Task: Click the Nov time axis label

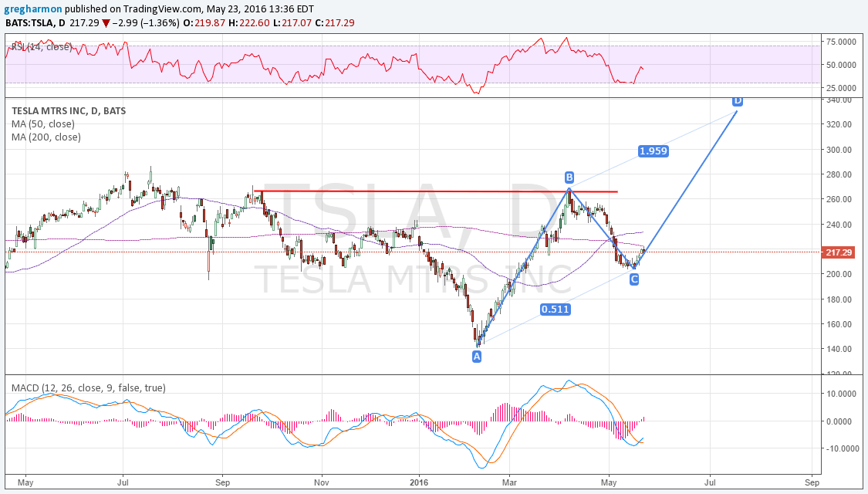Action: coord(321,482)
